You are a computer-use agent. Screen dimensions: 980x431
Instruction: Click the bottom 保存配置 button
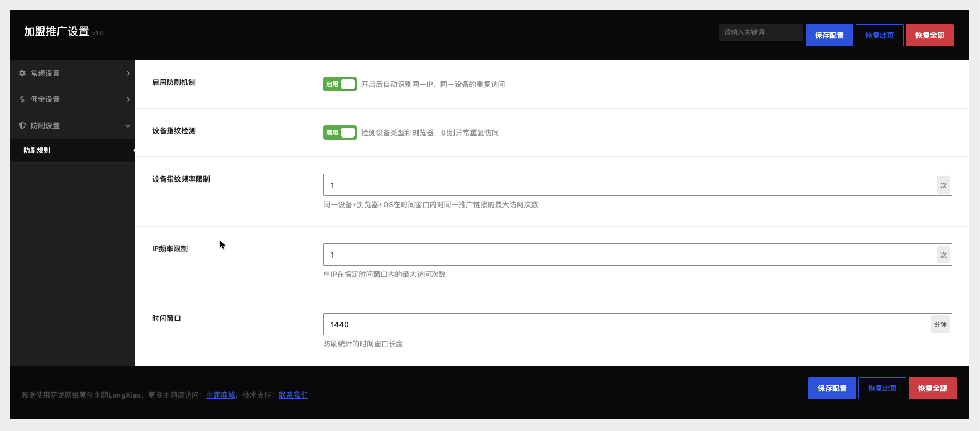pos(832,388)
